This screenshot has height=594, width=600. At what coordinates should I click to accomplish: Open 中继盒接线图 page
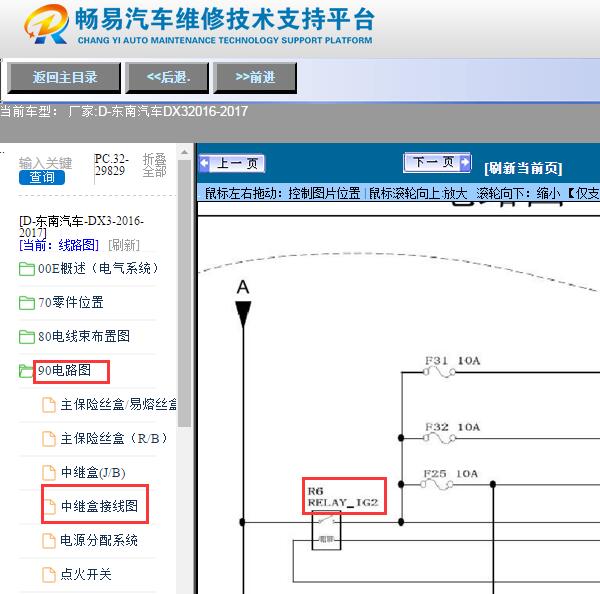pyautogui.click(x=99, y=506)
